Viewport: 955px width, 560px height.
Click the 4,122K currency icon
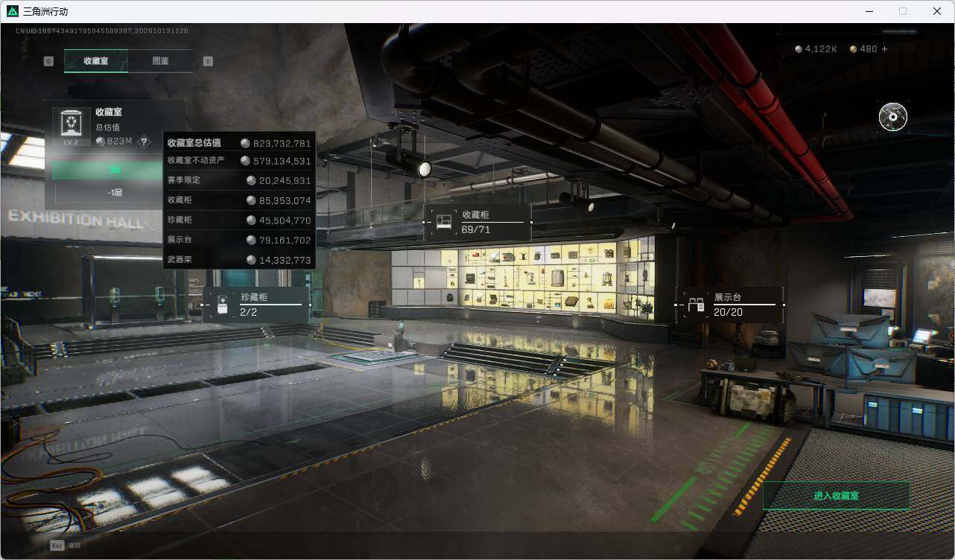[x=799, y=49]
